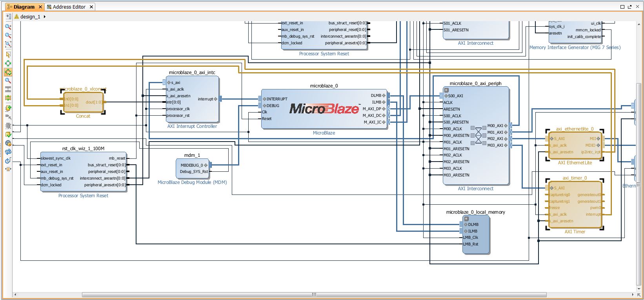Click the dock-panel arrow icon atop left toolbar

click(x=8, y=16)
